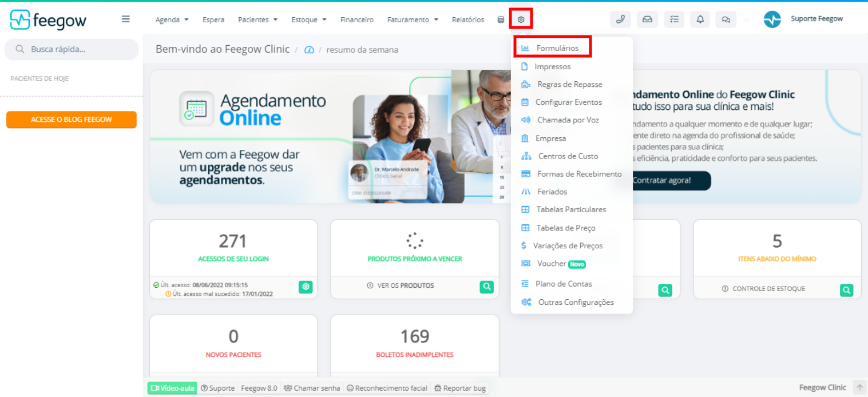Click Reconhecimento facial in the bottom bar
The image size is (868, 397).
click(387, 388)
